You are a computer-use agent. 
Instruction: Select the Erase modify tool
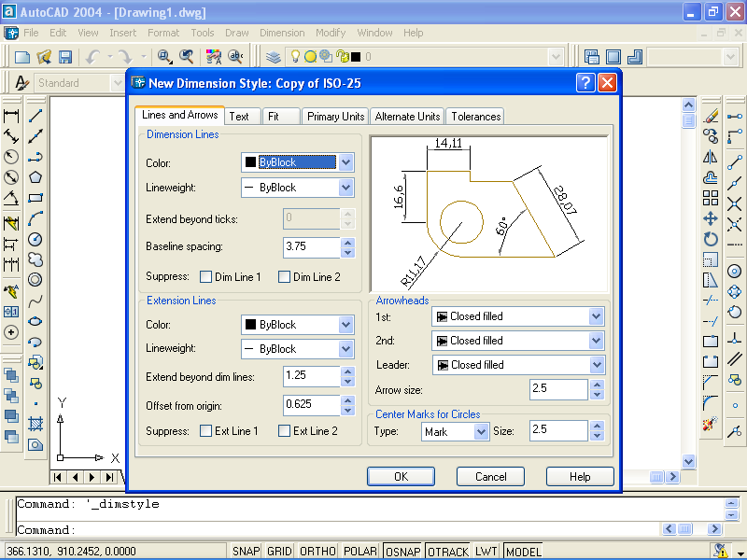pos(711,116)
